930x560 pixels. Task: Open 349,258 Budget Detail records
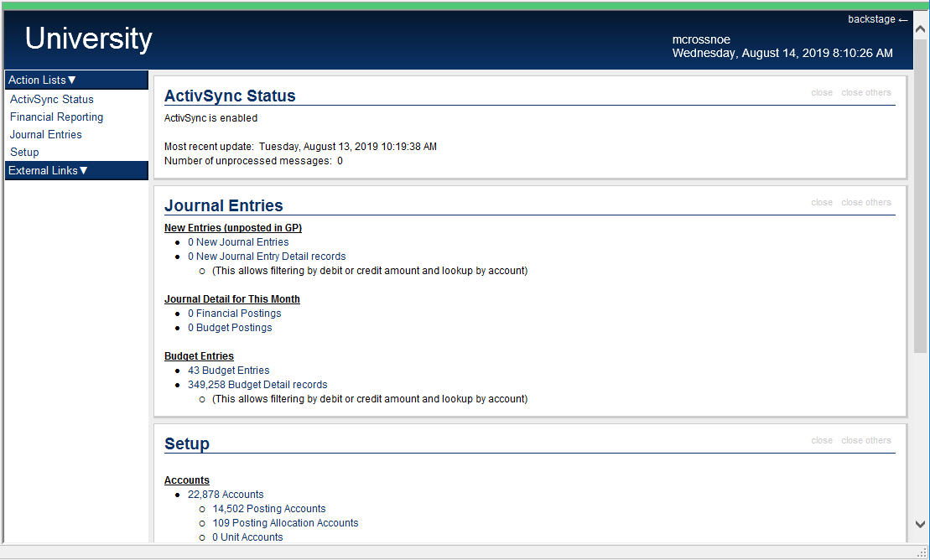click(x=257, y=385)
